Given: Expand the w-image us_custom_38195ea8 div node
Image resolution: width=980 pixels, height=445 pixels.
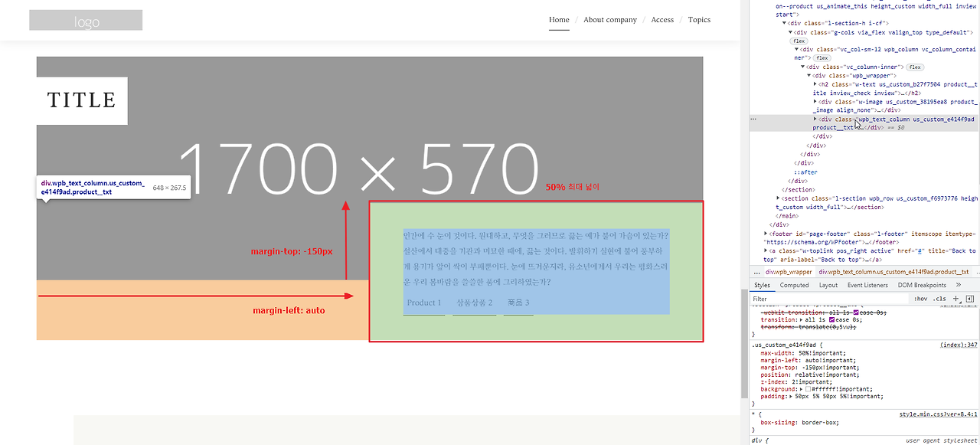Looking at the screenshot, I should coord(815,102).
